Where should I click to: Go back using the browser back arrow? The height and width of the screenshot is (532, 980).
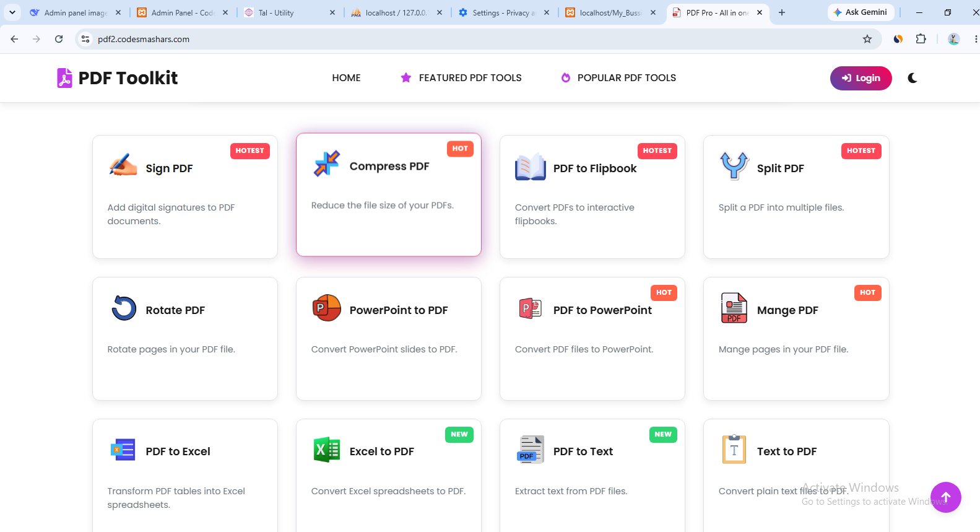[14, 39]
